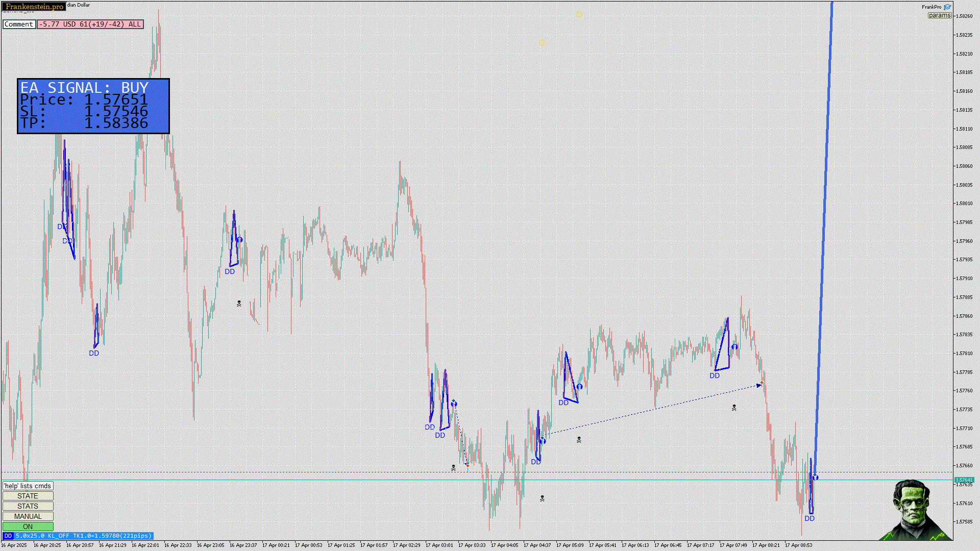980x551 pixels.
Task: Click the blue arrow marker at the latest candle
Action: click(815, 477)
